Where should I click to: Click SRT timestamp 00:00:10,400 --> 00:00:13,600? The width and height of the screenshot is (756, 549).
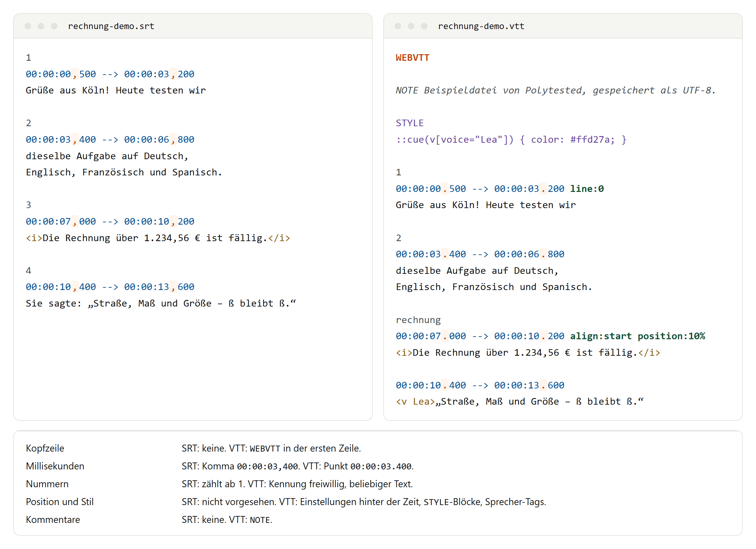[x=110, y=287]
